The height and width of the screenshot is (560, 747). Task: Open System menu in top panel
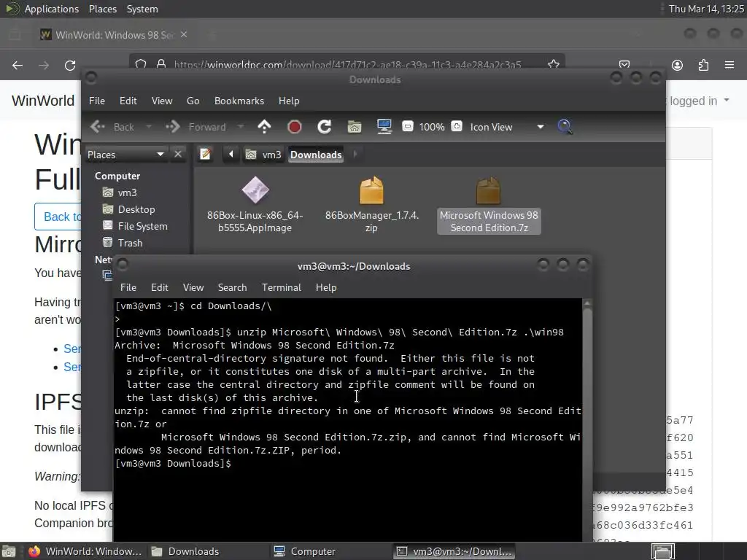142,9
